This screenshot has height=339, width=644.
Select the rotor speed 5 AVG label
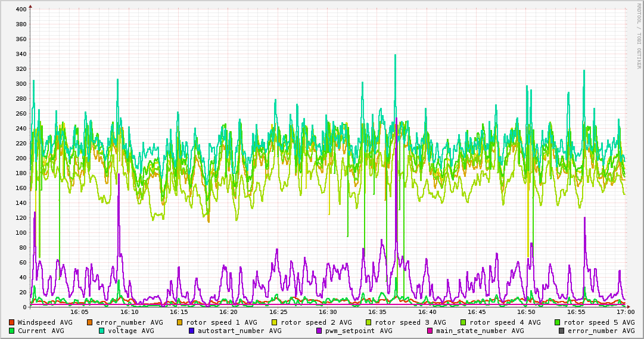coord(599,322)
